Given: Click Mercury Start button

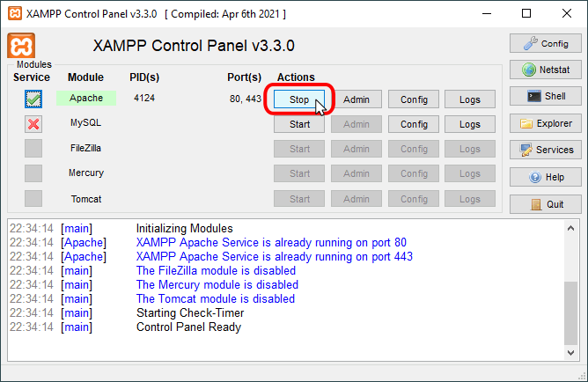Looking at the screenshot, I should click(299, 173).
